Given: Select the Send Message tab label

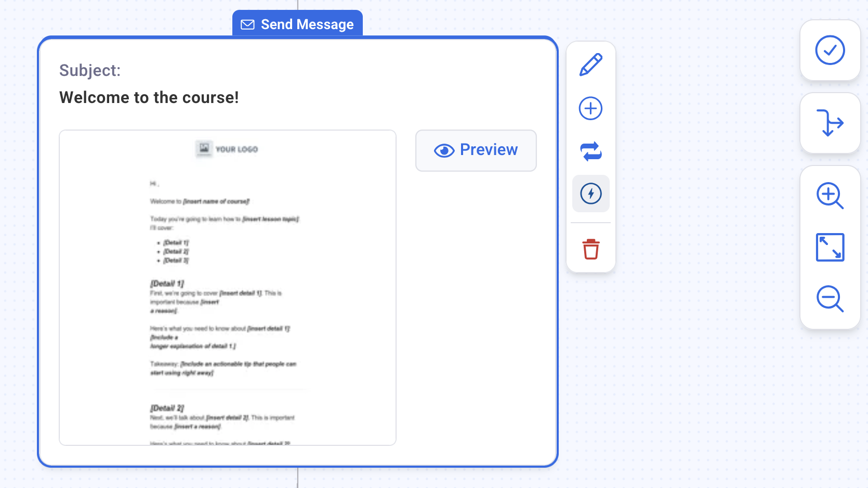Looking at the screenshot, I should (307, 24).
